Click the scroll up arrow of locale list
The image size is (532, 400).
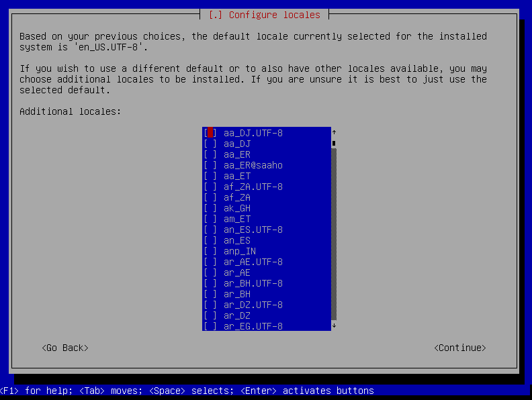(334, 132)
